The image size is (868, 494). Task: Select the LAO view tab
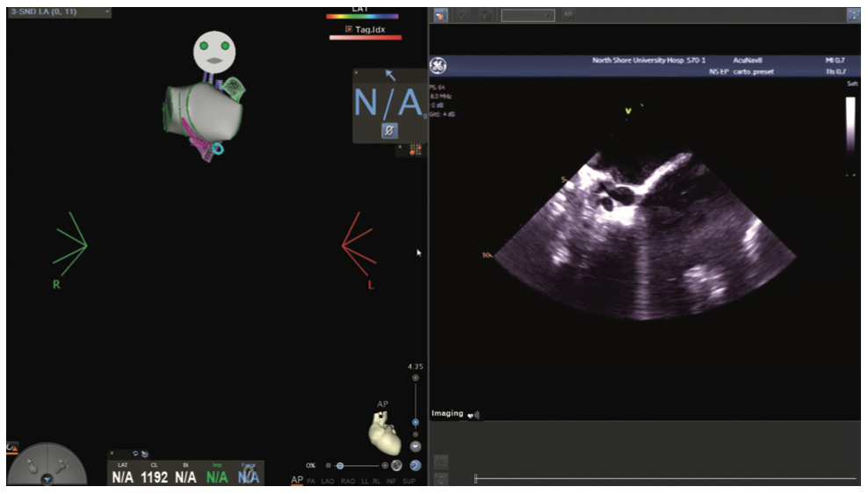pyautogui.click(x=328, y=482)
